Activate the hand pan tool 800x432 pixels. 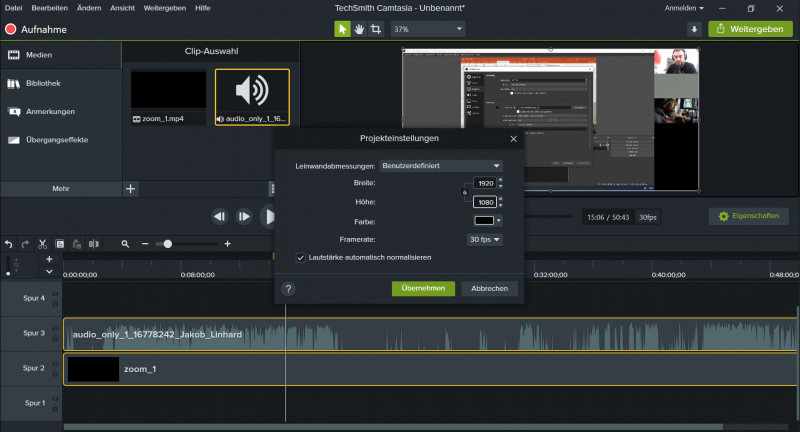(x=359, y=29)
